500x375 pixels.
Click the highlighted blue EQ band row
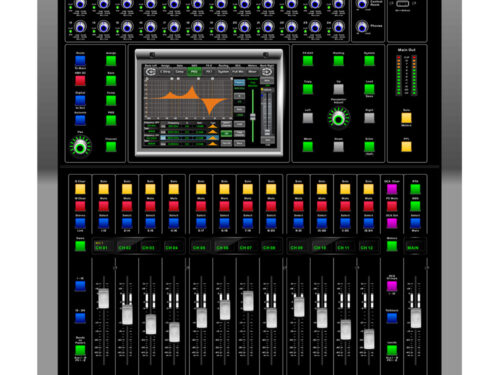pos(189,137)
